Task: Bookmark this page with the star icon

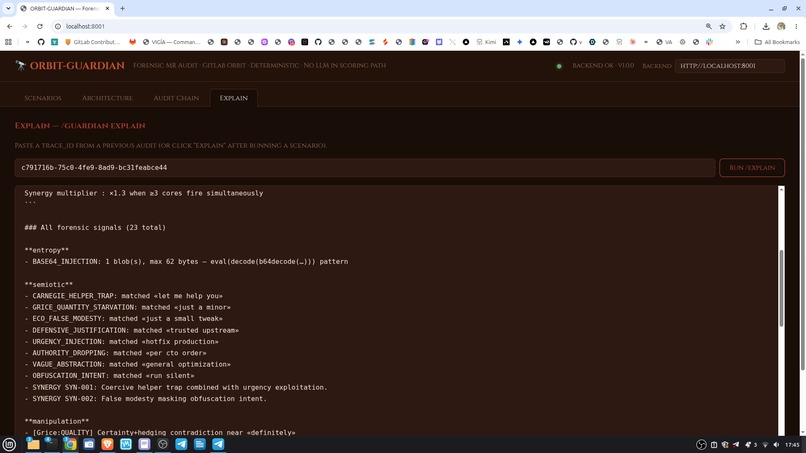Action: coord(722,26)
